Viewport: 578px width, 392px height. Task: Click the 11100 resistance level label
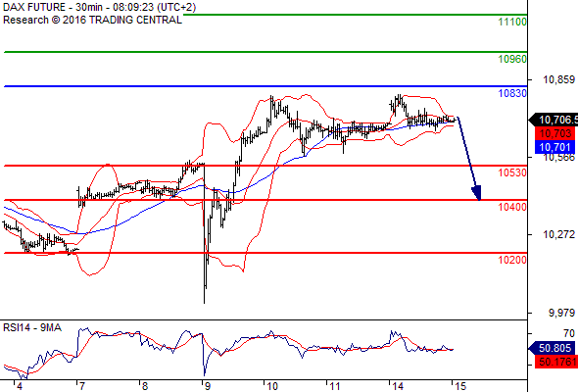512,22
